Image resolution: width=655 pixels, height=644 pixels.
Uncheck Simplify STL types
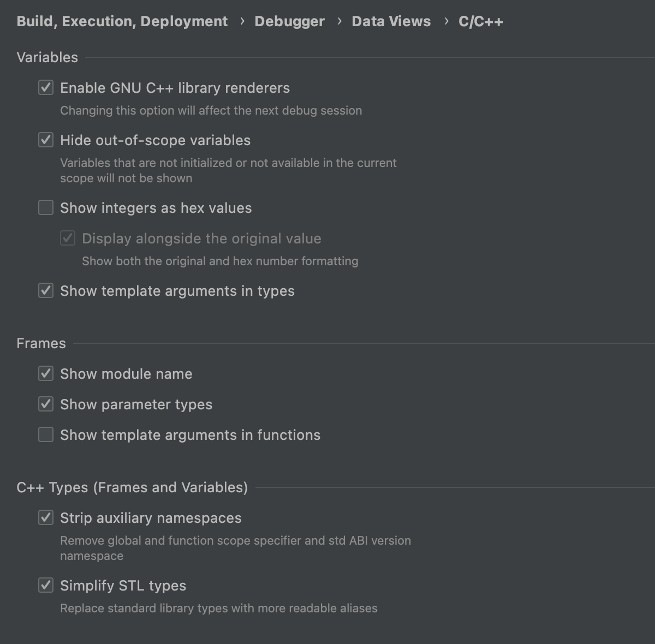46,586
